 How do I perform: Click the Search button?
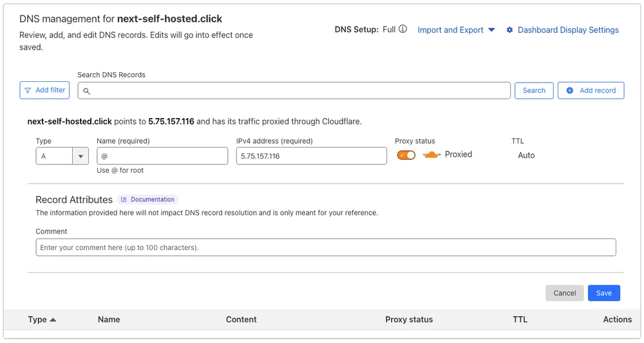(x=534, y=91)
